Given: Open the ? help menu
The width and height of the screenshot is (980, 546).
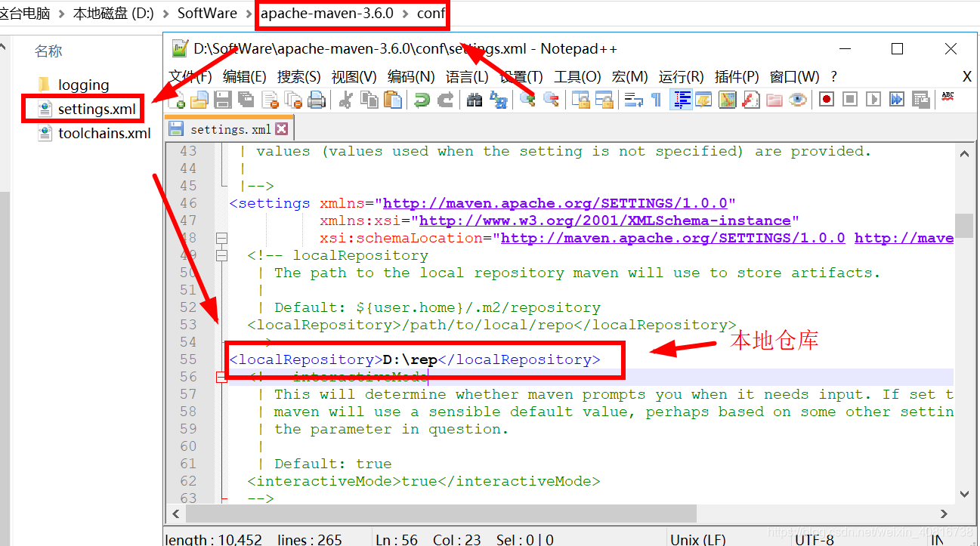Looking at the screenshot, I should click(x=833, y=77).
